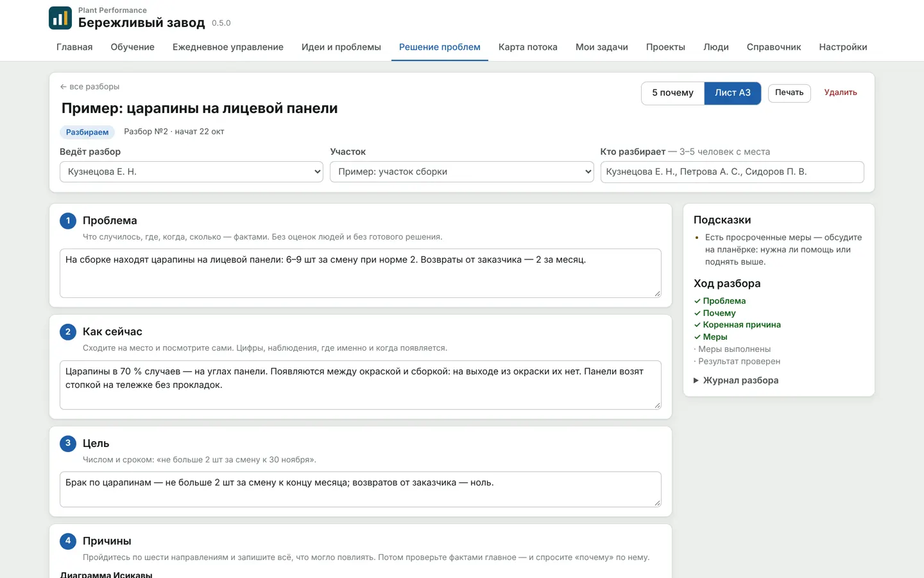This screenshot has width=924, height=578.
Task: Click the step 1 numbered circle badge
Action: [x=68, y=221]
